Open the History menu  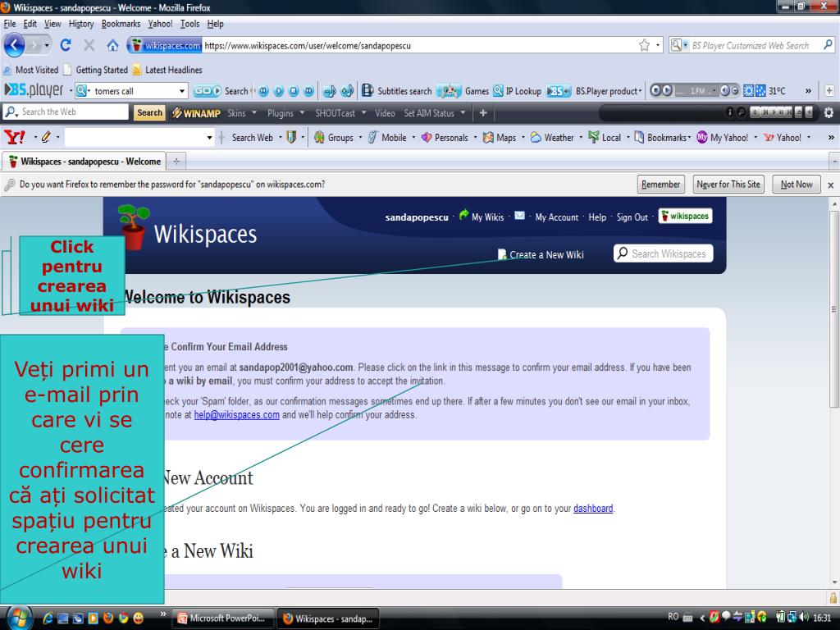point(81,24)
